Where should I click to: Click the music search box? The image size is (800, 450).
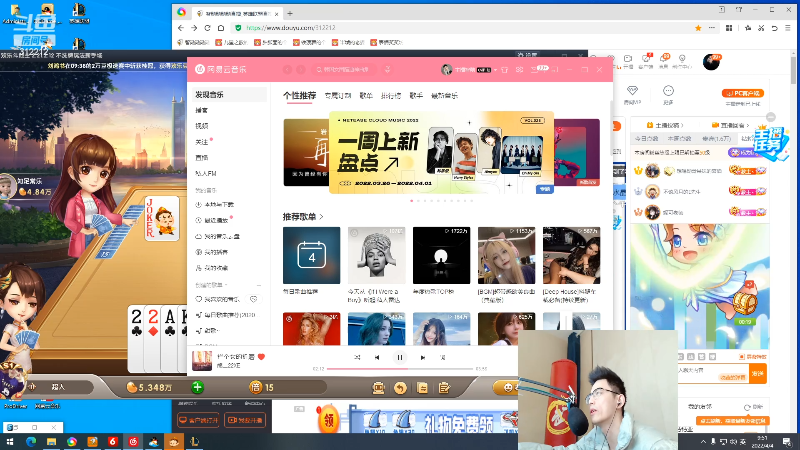[344, 69]
